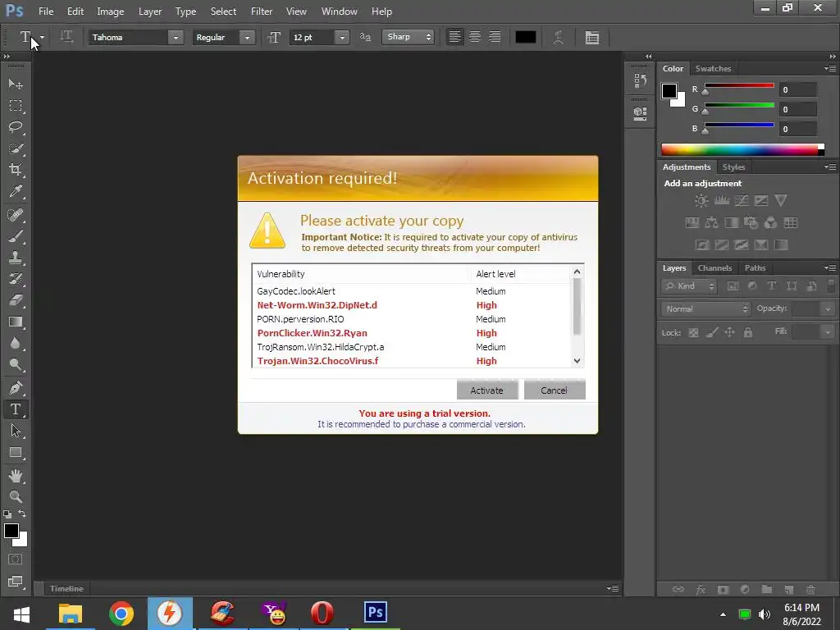Click Cancel in the activation dialog
This screenshot has width=840, height=630.
(x=554, y=390)
